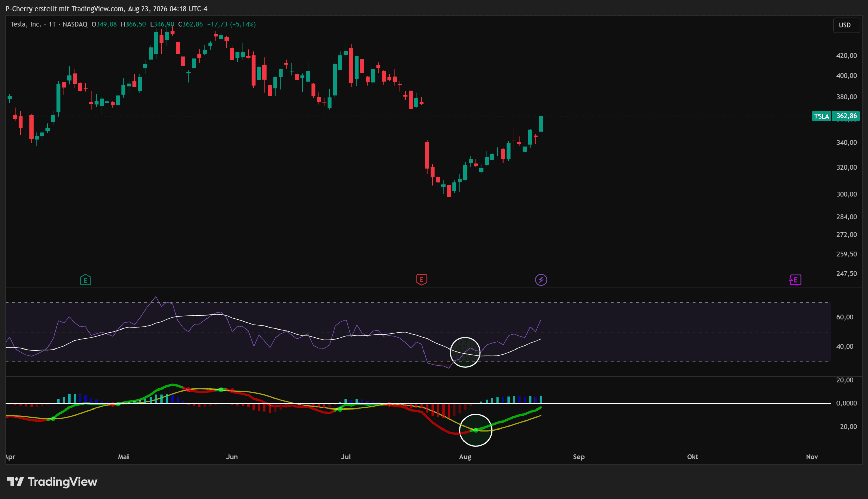Click the most recent green candlestick
Viewport: 868px width, 499px height.
pos(541,123)
